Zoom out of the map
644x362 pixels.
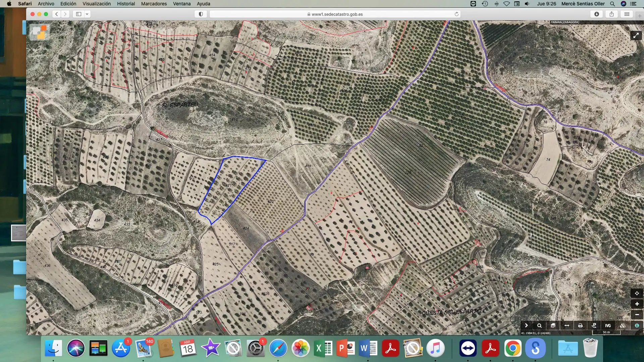(637, 314)
